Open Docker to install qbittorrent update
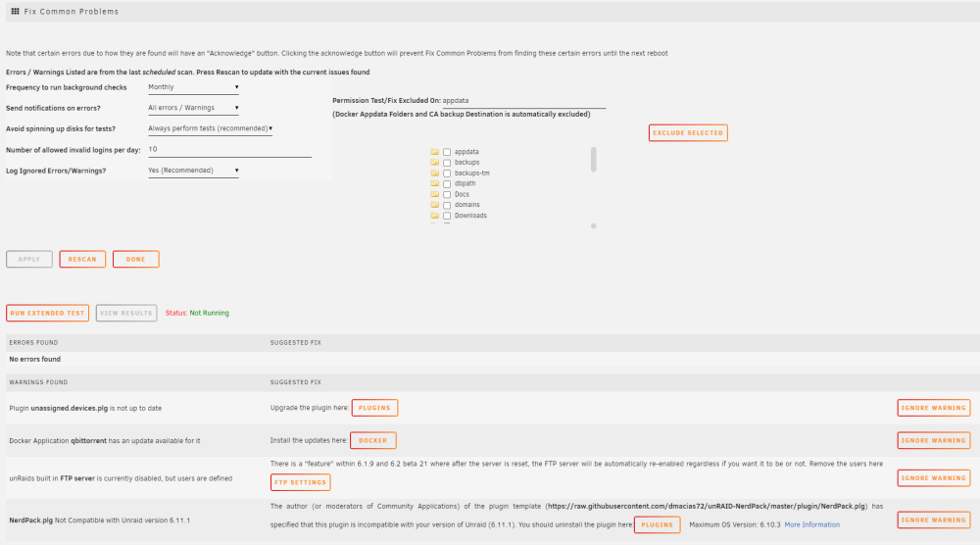Image resolution: width=980 pixels, height=545 pixels. (x=373, y=441)
